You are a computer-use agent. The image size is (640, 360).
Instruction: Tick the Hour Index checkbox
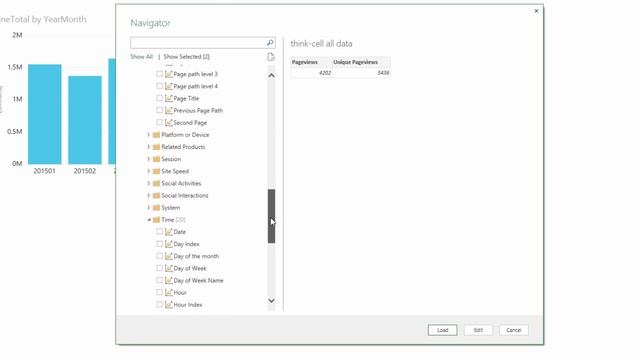[160, 304]
